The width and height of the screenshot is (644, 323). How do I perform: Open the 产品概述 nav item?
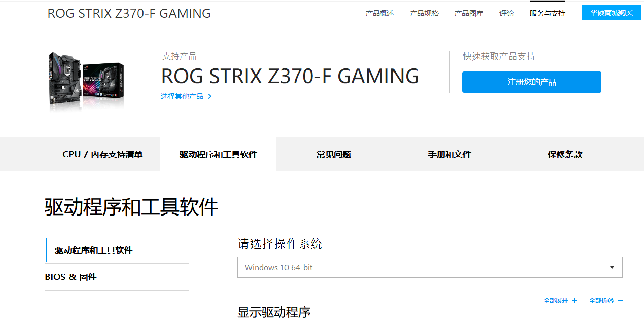[379, 13]
